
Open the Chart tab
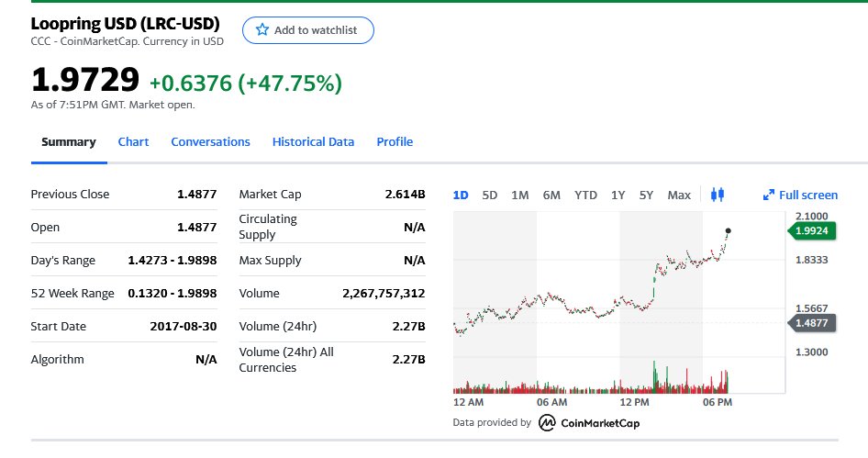point(133,141)
